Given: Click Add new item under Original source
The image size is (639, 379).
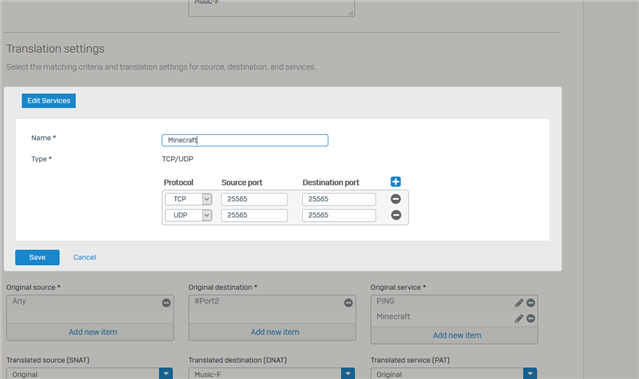Looking at the screenshot, I should [93, 332].
